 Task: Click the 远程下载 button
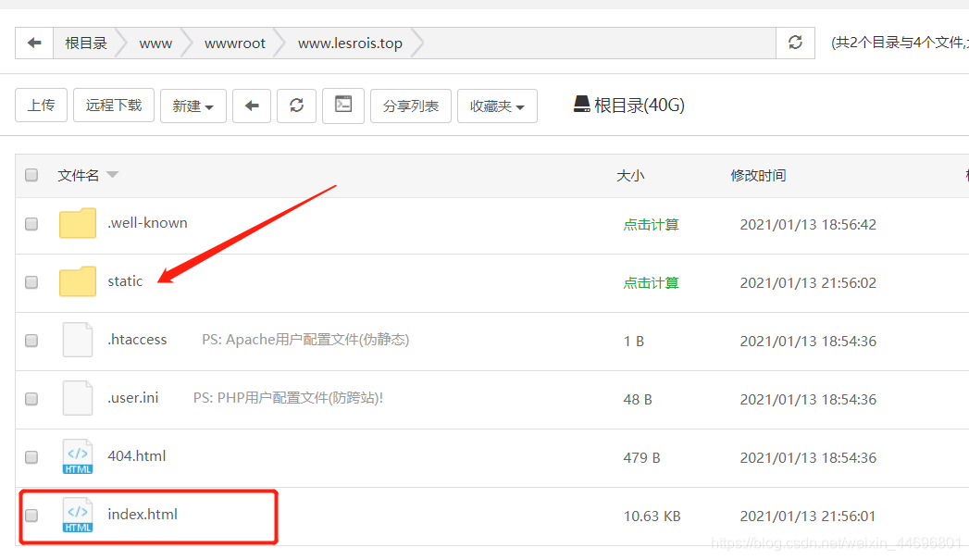[114, 106]
